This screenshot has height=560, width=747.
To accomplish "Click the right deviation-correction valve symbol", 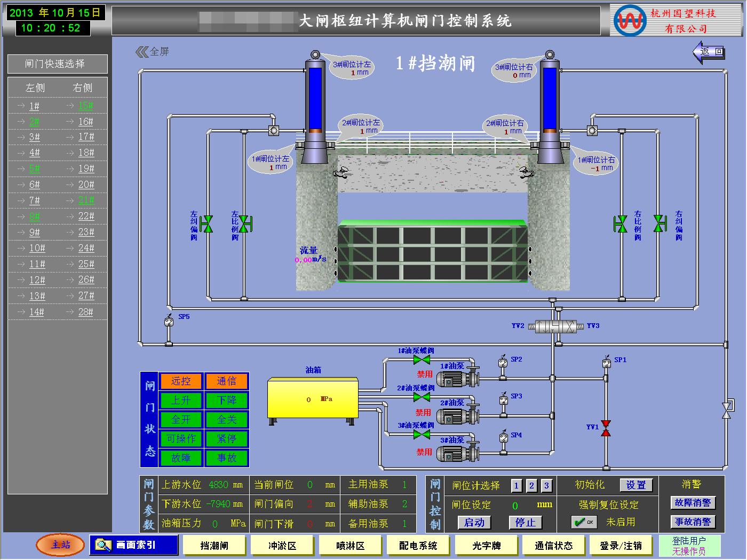I will coord(660,224).
